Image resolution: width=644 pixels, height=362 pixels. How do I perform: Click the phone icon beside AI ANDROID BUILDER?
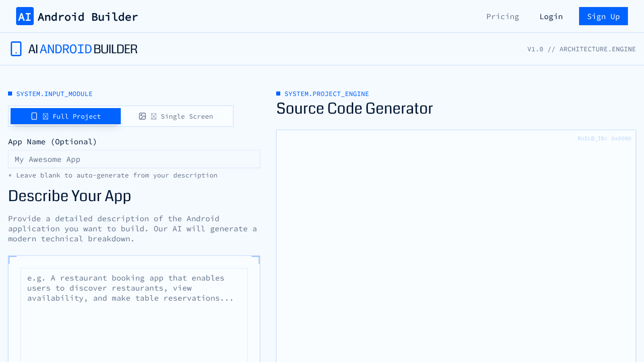click(x=16, y=49)
